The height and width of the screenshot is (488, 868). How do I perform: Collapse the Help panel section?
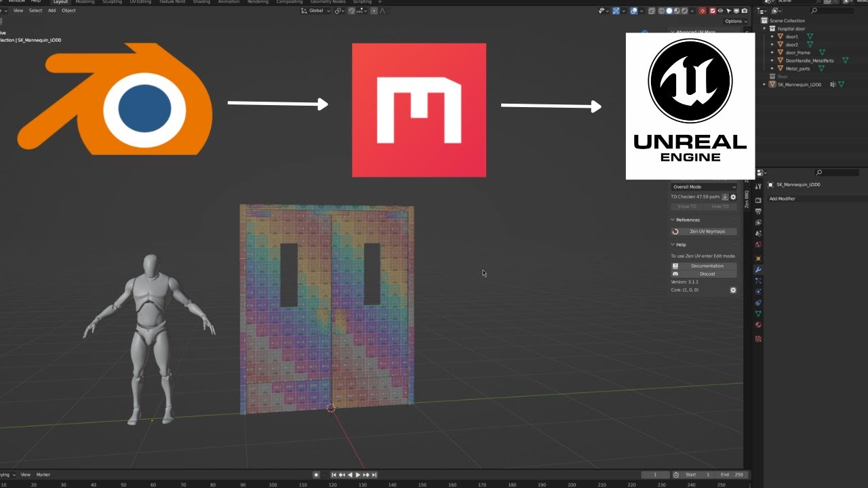[x=681, y=245]
